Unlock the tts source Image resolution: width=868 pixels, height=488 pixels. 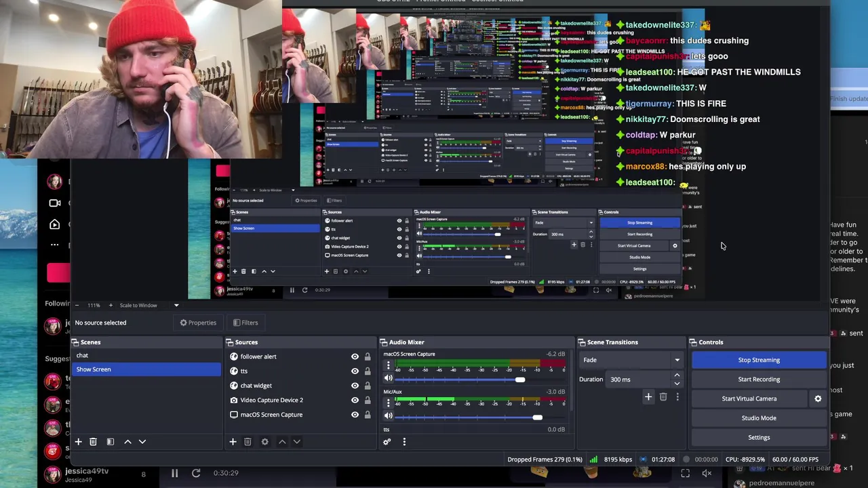point(368,371)
